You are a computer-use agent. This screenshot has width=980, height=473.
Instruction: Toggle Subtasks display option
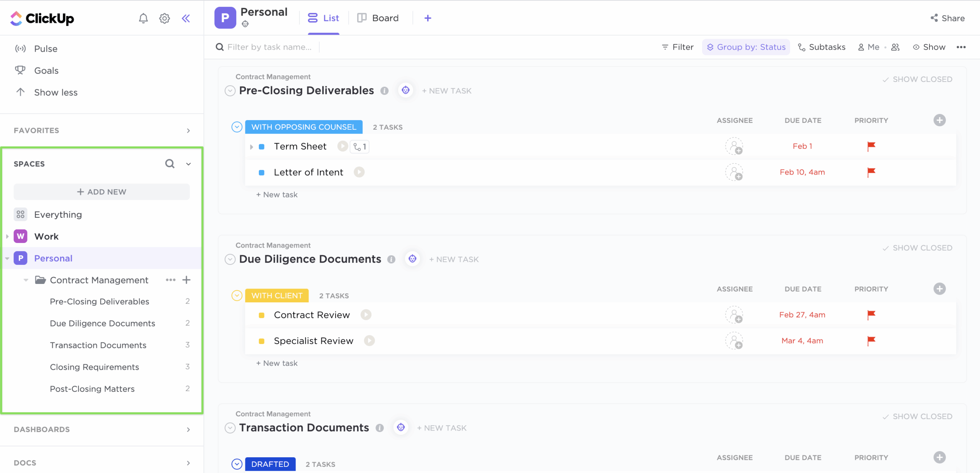pyautogui.click(x=822, y=47)
